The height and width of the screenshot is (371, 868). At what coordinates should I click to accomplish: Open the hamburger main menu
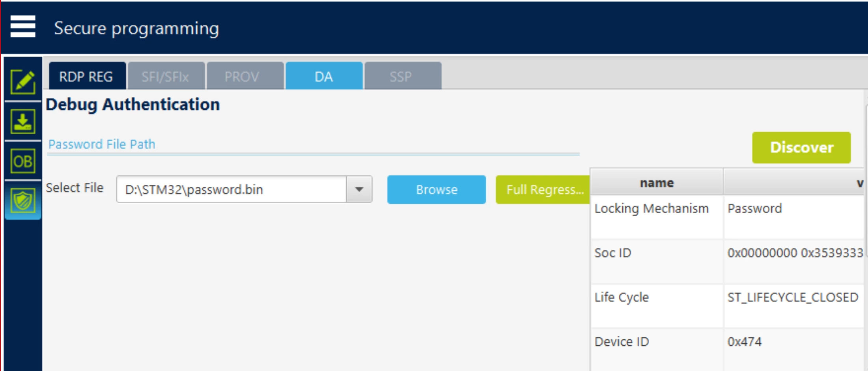(23, 26)
